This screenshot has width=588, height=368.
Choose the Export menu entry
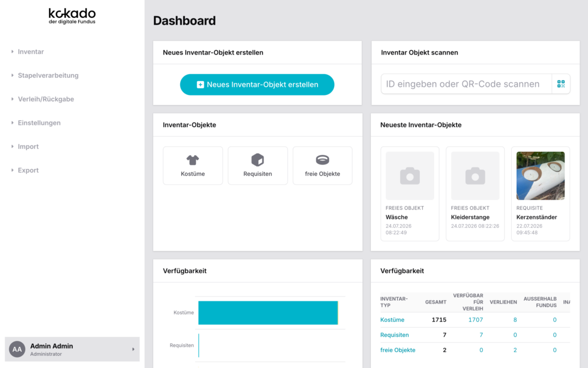[28, 170]
